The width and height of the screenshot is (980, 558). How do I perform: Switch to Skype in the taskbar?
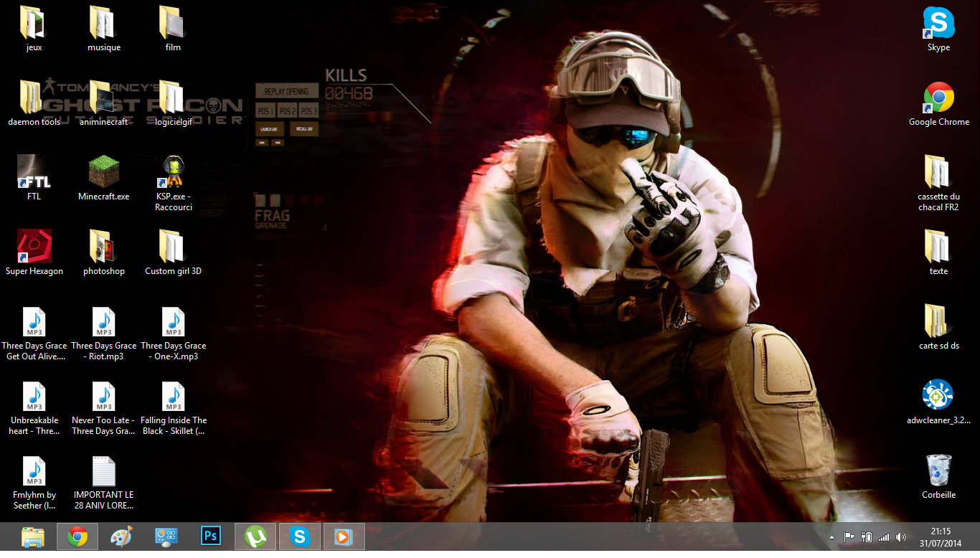point(300,536)
